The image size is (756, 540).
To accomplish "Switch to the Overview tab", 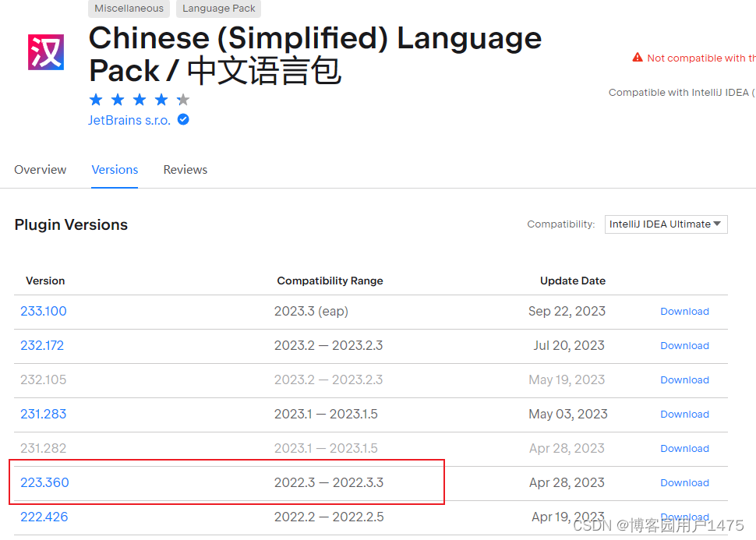I will (x=40, y=170).
